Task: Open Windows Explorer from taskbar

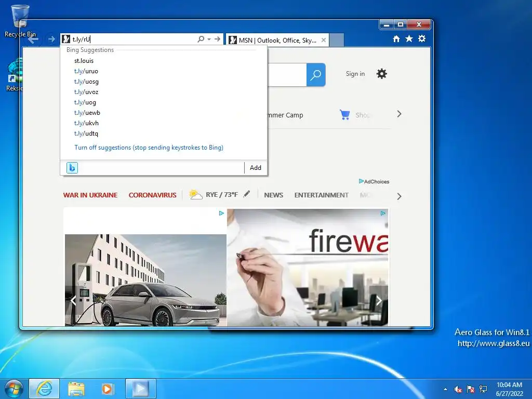Action: [76, 389]
